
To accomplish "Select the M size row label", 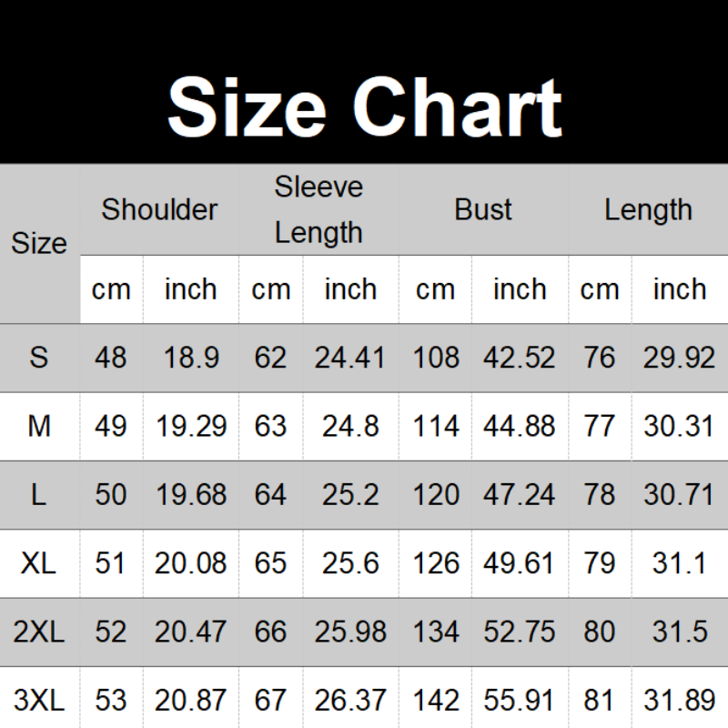I will [x=39, y=426].
